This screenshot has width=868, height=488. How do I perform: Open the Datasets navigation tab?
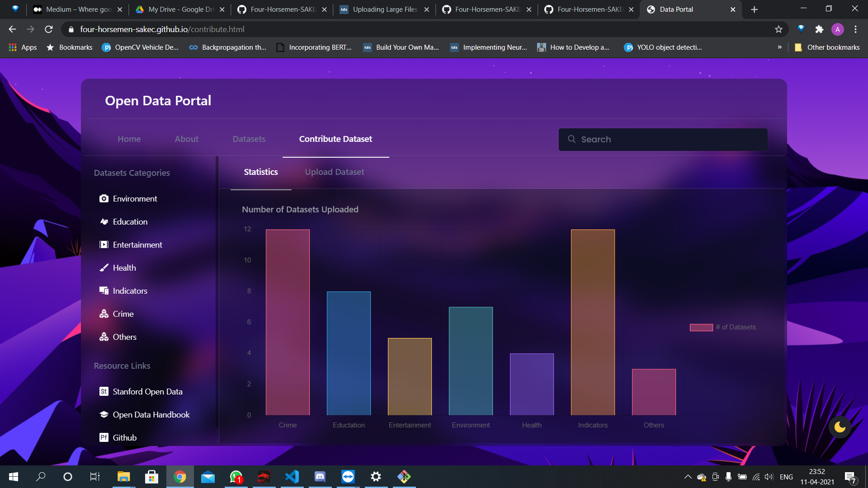[x=249, y=139]
